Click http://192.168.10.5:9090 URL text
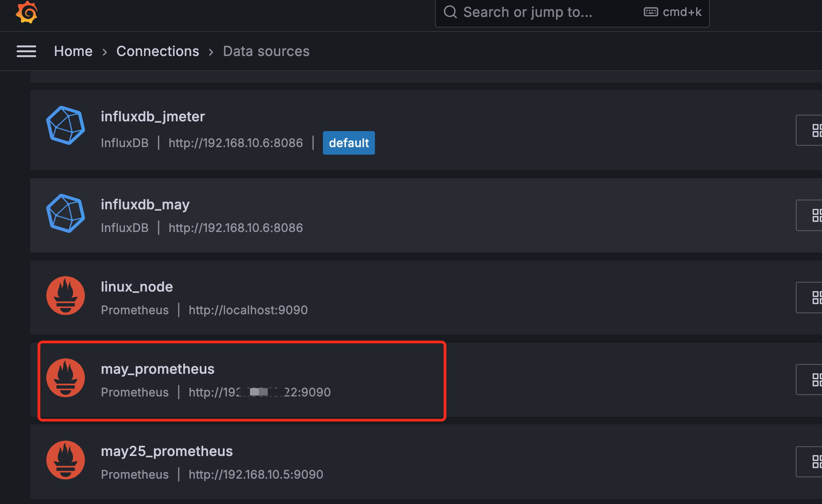 (256, 475)
